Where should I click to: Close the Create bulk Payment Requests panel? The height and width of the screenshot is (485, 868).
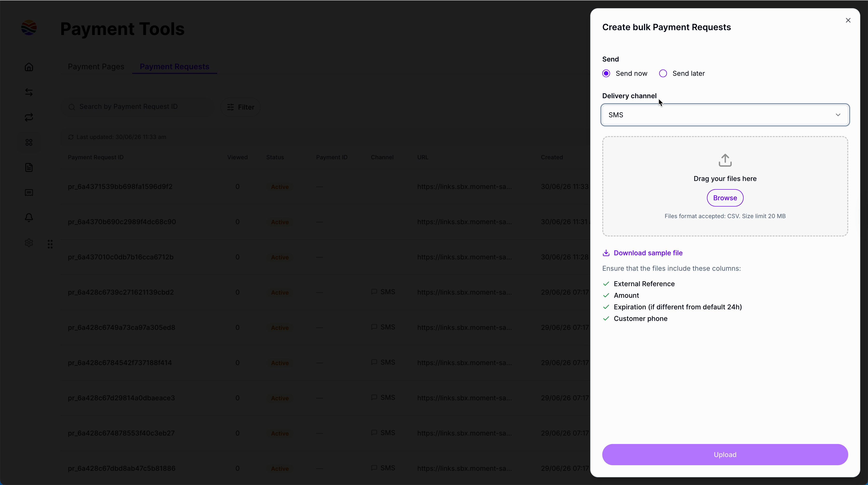(848, 20)
